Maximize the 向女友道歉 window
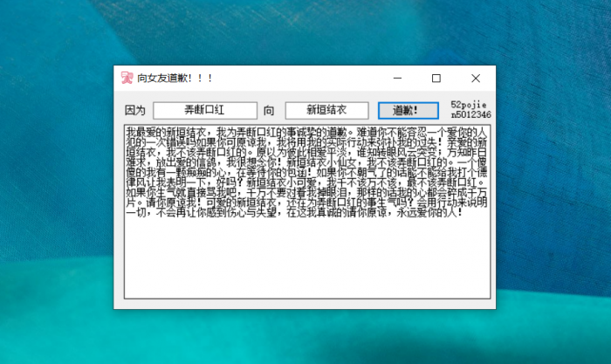The image size is (611, 364). (x=436, y=79)
